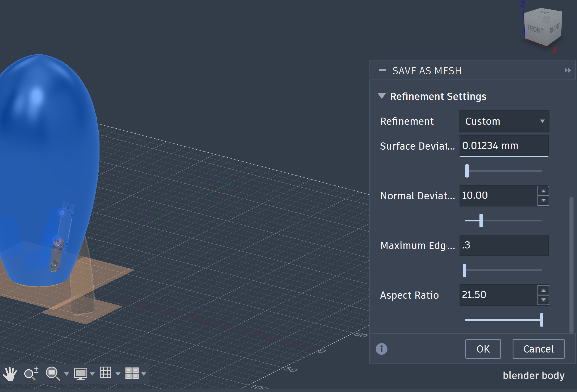
Task: Open the Viewports dropdown arrow
Action: coord(144,374)
